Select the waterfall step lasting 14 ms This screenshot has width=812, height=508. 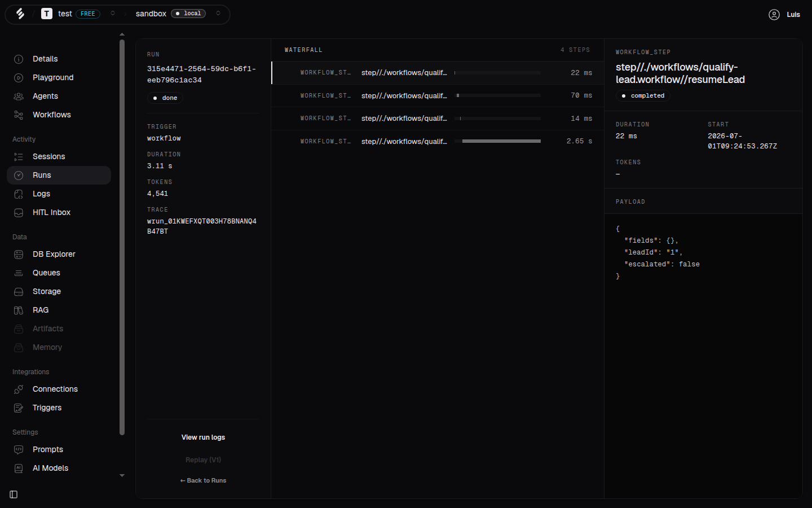[x=438, y=119]
